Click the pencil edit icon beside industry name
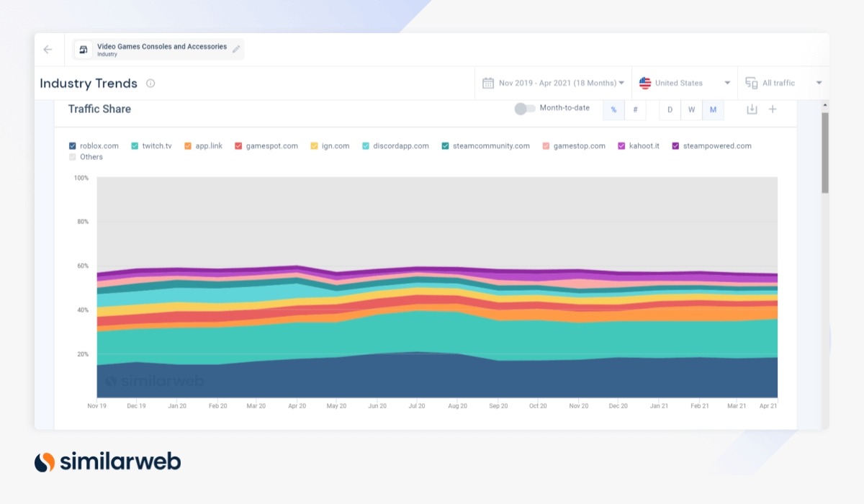 tap(236, 49)
